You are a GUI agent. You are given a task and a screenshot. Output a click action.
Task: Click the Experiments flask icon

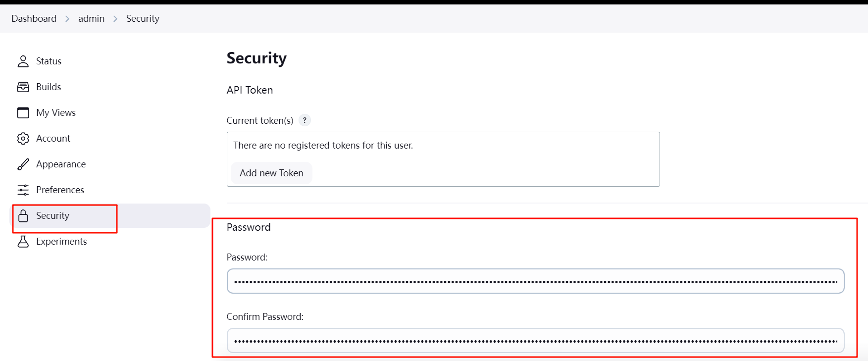pos(23,241)
